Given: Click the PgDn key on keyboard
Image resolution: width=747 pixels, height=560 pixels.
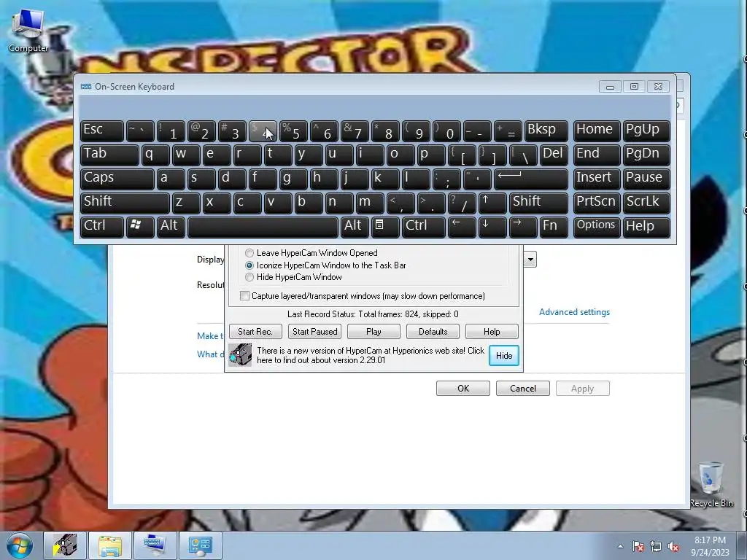Looking at the screenshot, I should pyautogui.click(x=646, y=155).
